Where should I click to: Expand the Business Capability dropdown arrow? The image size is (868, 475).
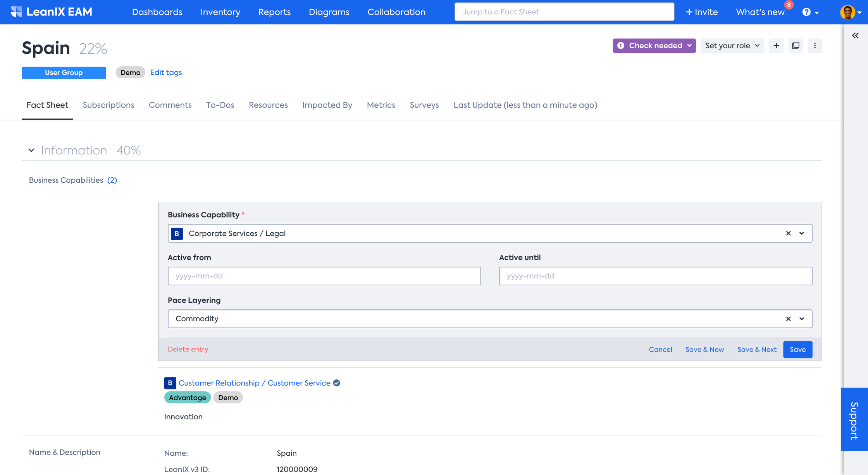(x=802, y=233)
